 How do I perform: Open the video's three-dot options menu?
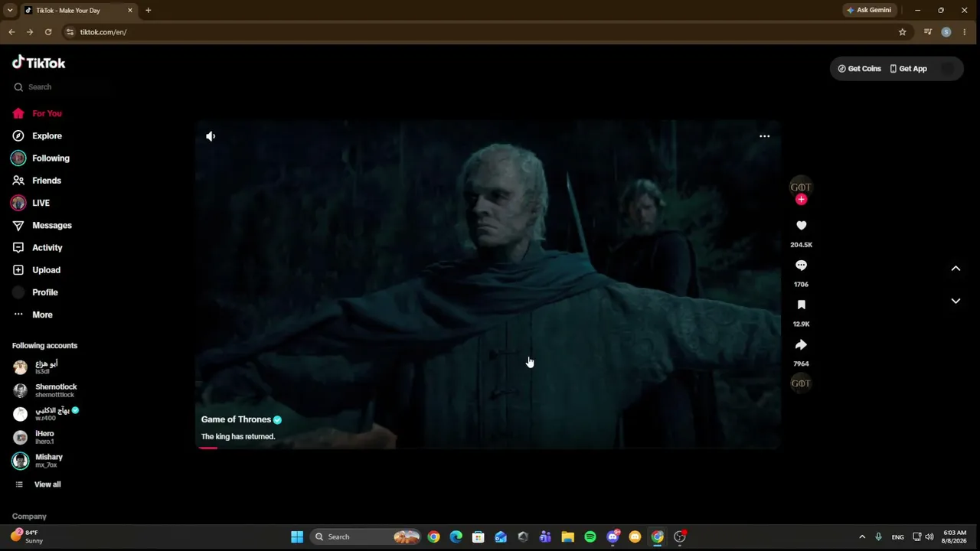(x=764, y=136)
